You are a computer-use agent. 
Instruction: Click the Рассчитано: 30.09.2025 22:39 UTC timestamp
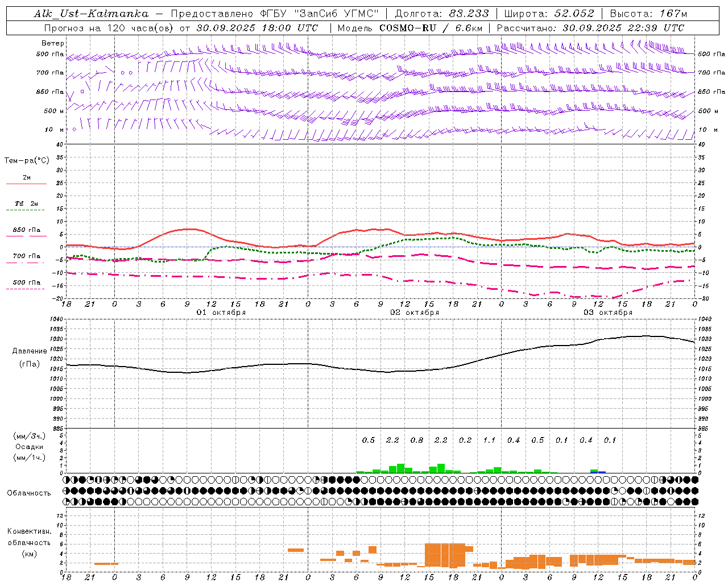pos(590,28)
